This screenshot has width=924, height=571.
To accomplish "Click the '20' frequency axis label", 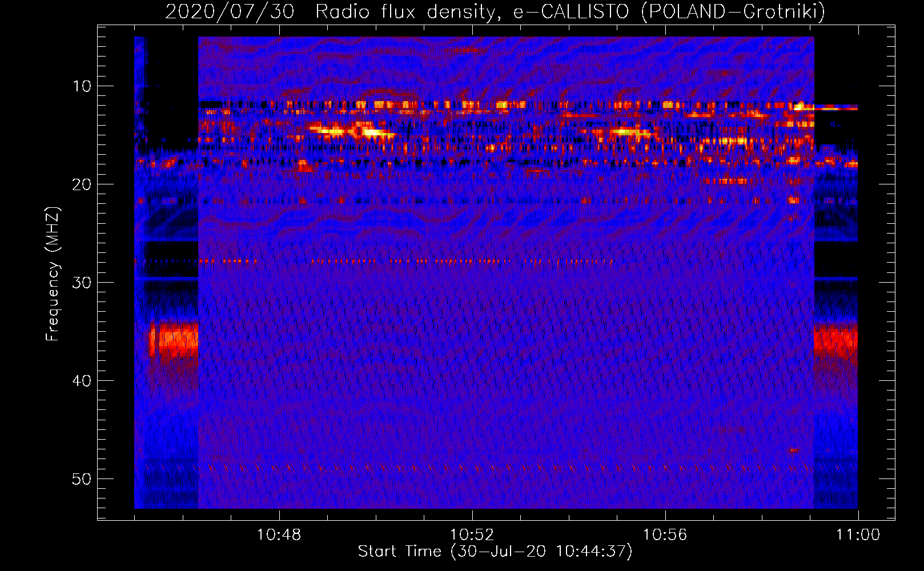I will (82, 184).
